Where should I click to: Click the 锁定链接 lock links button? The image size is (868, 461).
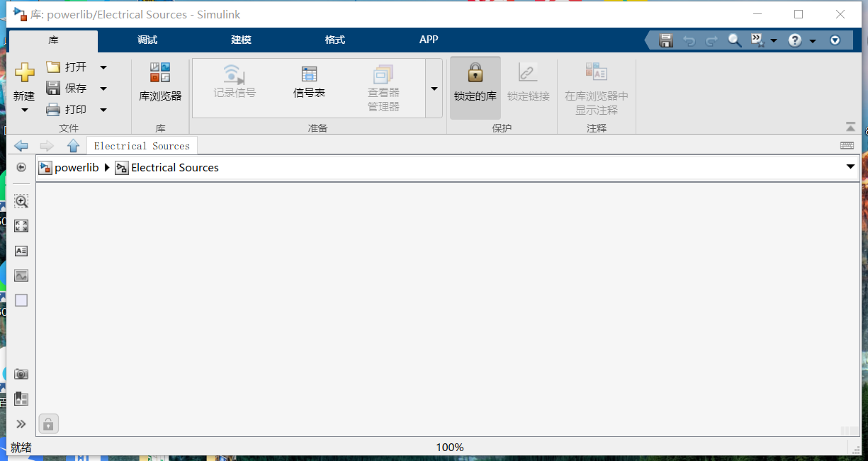click(x=528, y=82)
